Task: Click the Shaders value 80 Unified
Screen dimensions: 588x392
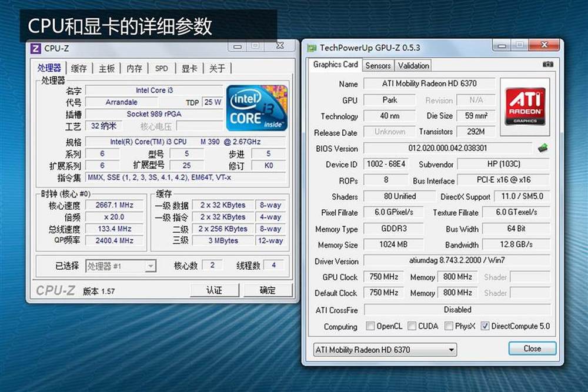Action: (x=400, y=196)
